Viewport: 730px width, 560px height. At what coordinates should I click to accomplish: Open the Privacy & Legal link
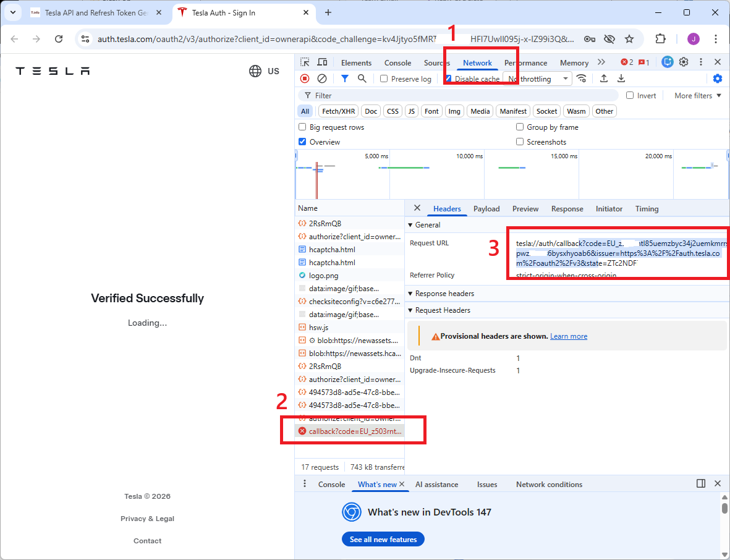147,519
